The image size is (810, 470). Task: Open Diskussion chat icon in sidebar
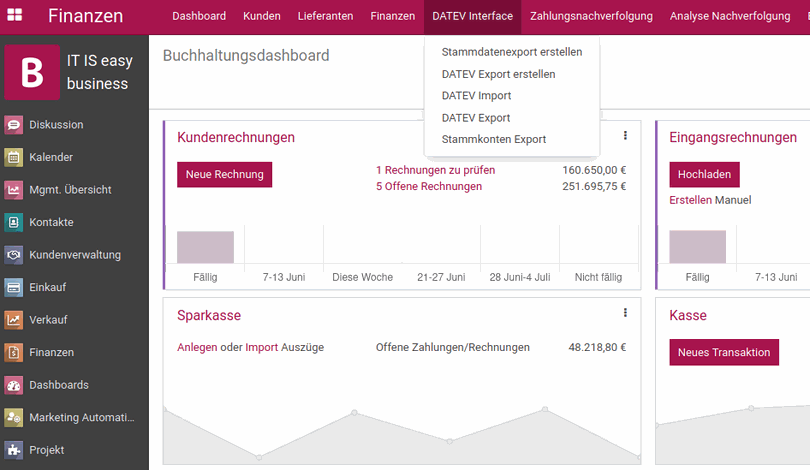click(x=13, y=125)
